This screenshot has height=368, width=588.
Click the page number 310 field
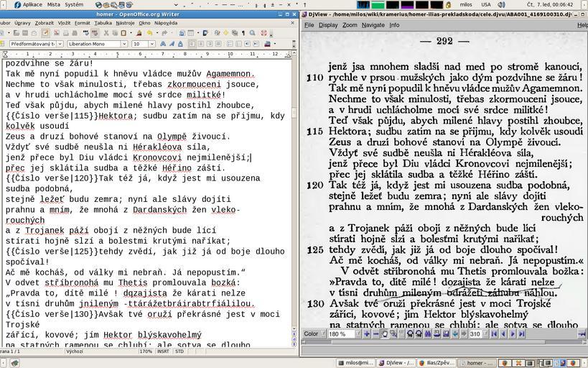click(475, 333)
